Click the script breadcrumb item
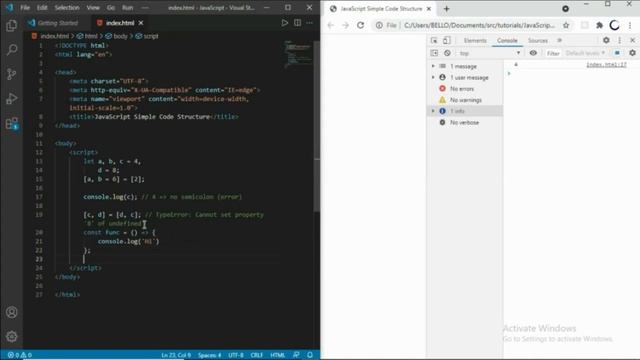640x360 pixels. 147,36
